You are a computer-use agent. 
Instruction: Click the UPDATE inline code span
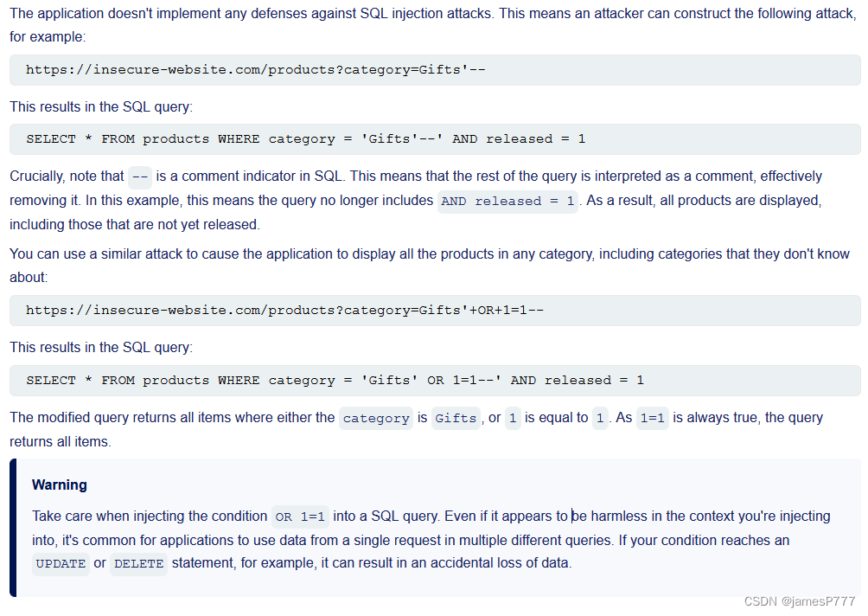tap(61, 563)
